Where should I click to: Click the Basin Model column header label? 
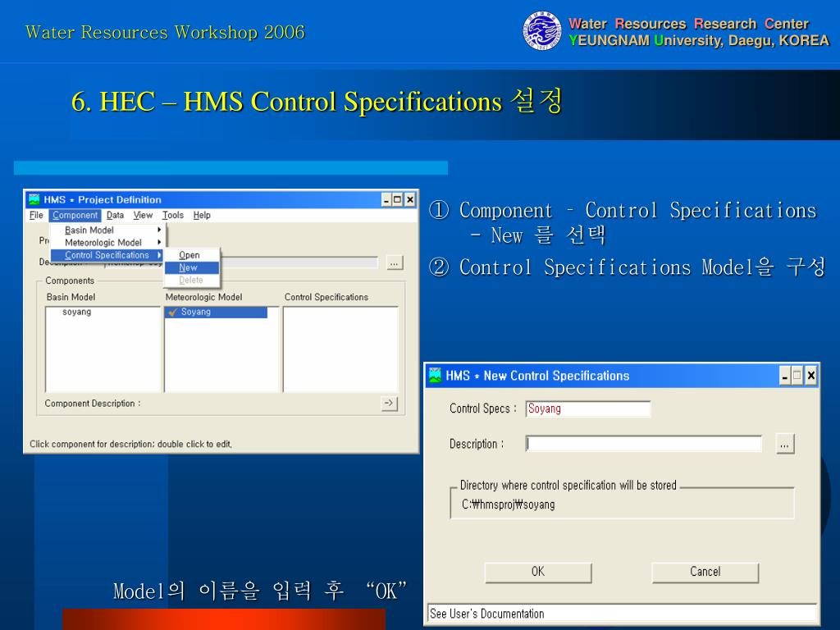coord(71,297)
